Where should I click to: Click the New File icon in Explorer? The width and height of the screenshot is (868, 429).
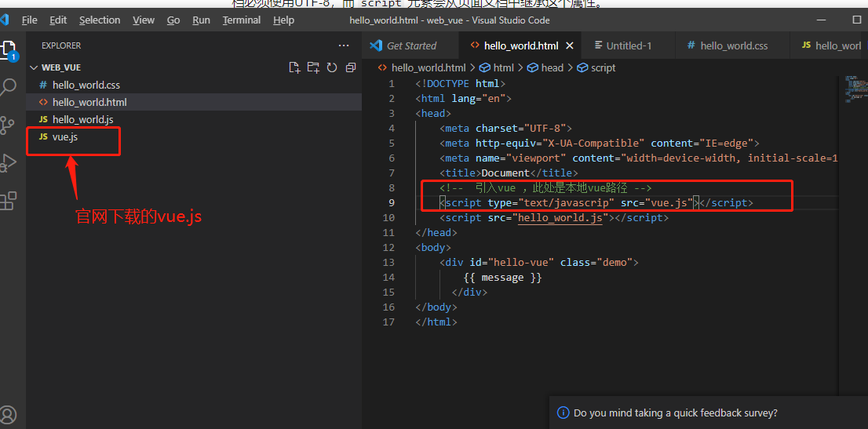[x=295, y=67]
